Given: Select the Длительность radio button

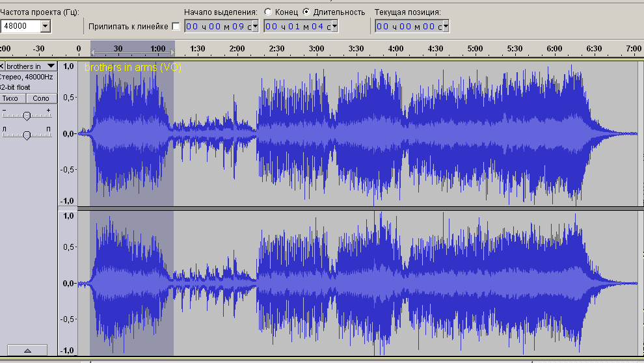Looking at the screenshot, I should [306, 12].
